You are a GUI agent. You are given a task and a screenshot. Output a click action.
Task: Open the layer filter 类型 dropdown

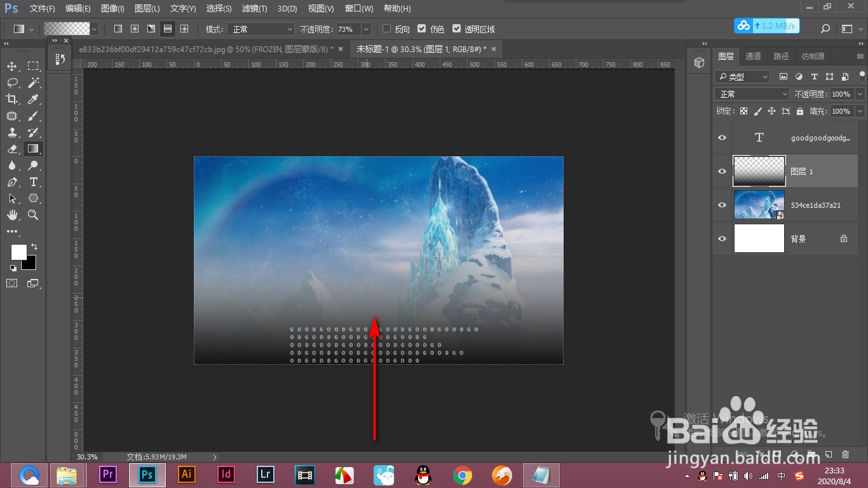[742, 76]
